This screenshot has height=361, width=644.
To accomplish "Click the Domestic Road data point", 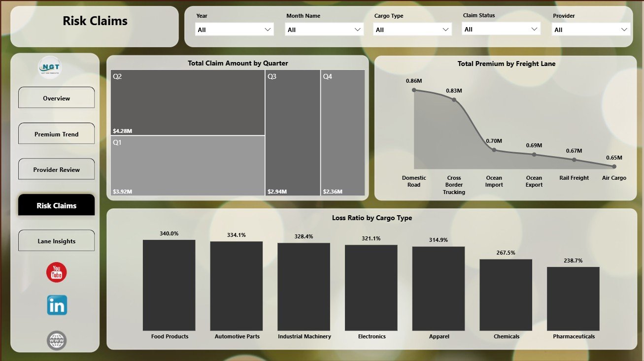I will [414, 90].
